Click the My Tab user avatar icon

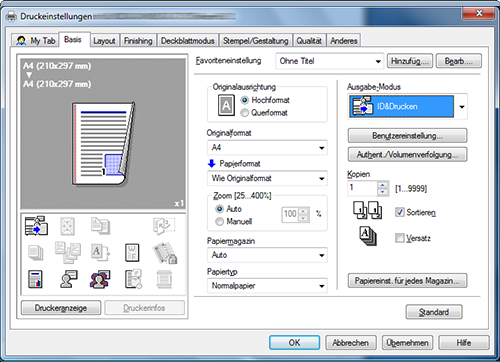tap(21, 41)
